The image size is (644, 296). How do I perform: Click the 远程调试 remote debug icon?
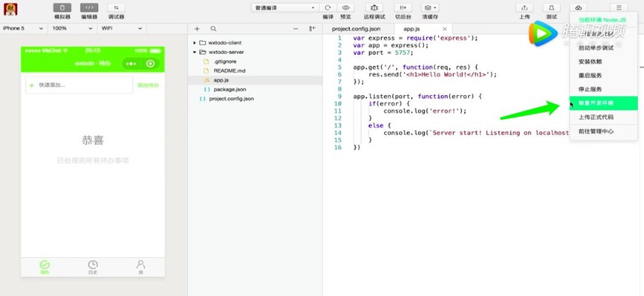(374, 7)
